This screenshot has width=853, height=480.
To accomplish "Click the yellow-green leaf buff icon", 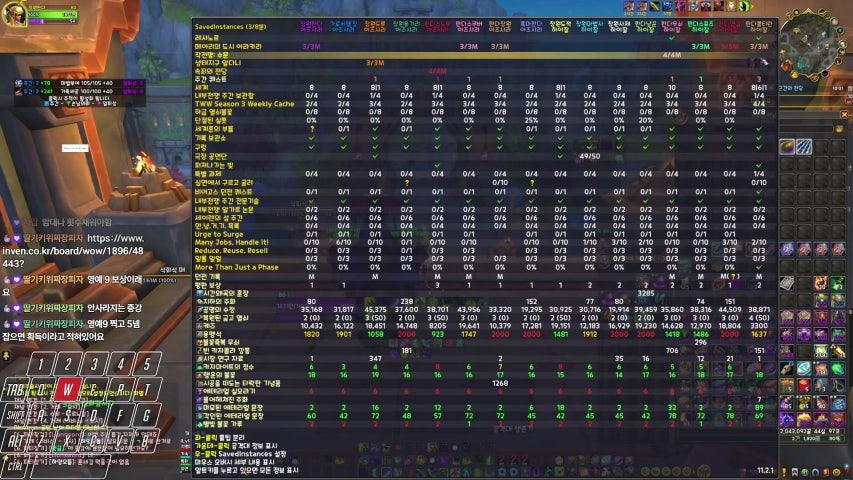I will pyautogui.click(x=654, y=6).
